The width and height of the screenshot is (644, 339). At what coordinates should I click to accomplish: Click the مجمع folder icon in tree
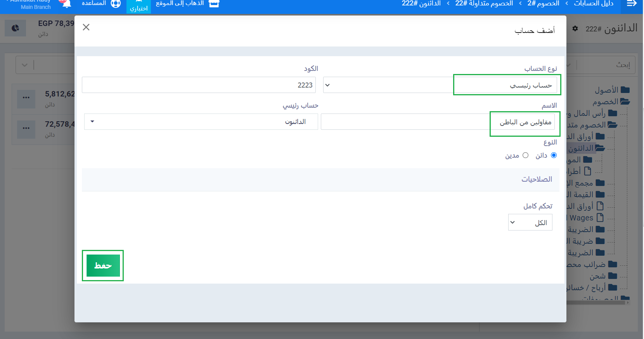pyautogui.click(x=600, y=183)
